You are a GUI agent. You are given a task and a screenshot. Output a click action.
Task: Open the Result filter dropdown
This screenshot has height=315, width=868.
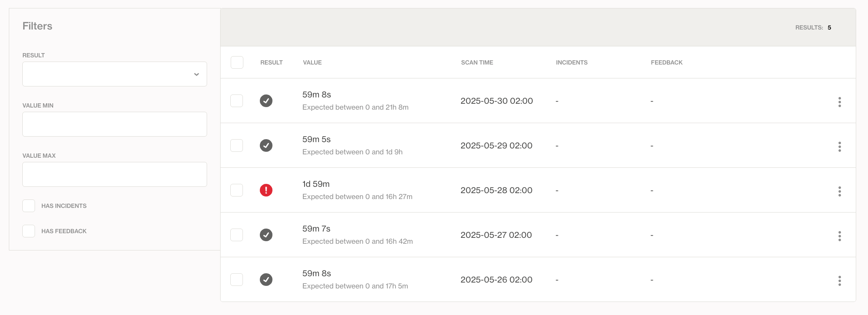115,74
